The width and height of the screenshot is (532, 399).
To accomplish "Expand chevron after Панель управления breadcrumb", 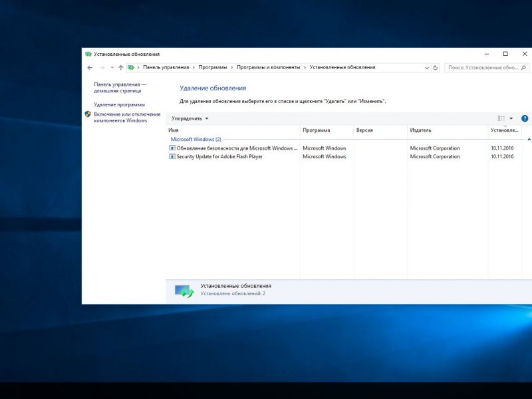I will click(194, 68).
